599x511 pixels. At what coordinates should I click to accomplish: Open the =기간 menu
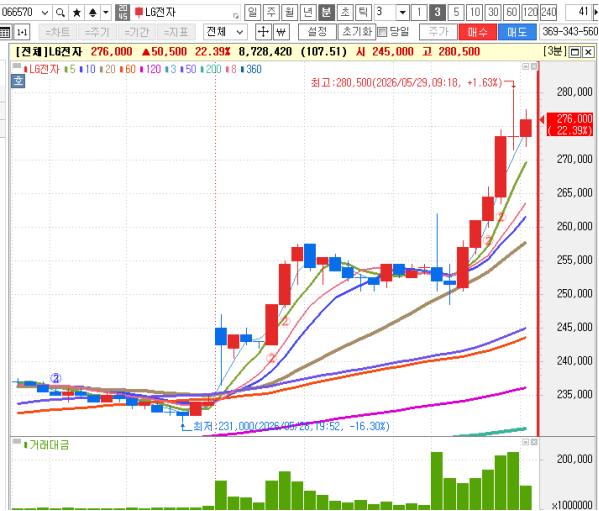point(137,32)
